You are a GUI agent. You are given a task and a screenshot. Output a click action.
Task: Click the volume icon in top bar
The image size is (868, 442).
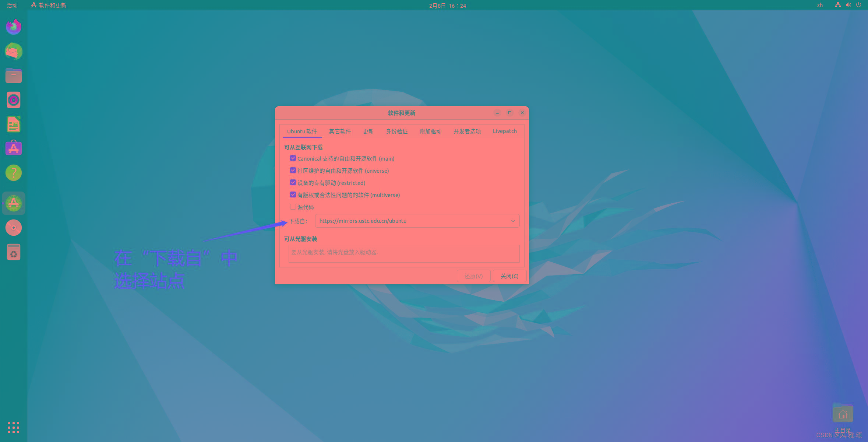click(848, 5)
